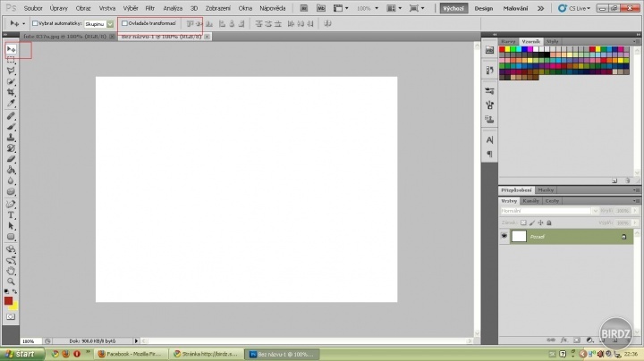Viewport: 644px width, 361px height.
Task: Select the Eraser tool
Action: (x=11, y=159)
